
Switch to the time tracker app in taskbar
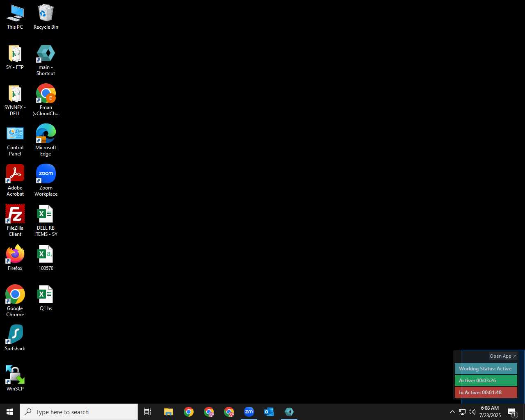tap(289, 412)
